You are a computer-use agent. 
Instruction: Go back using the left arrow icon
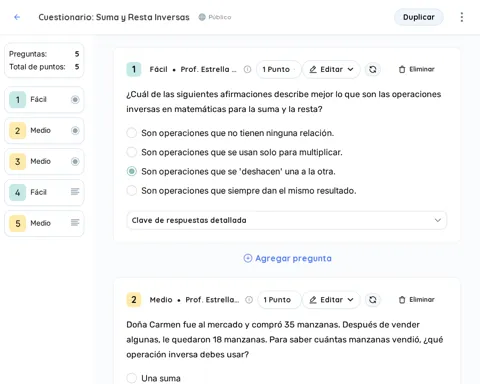point(17,17)
